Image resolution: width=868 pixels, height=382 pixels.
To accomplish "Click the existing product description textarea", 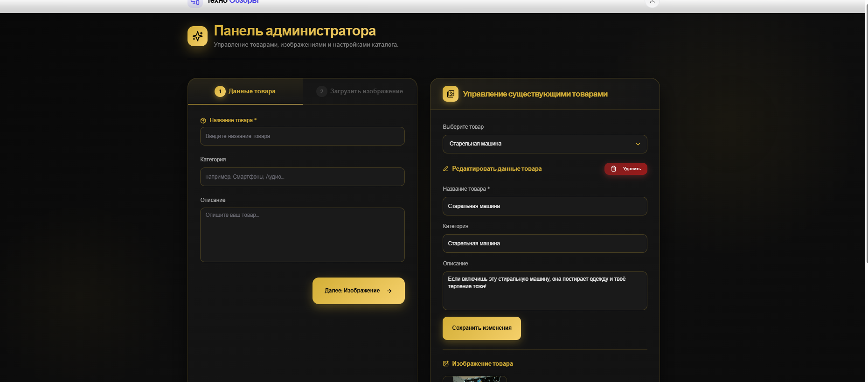I will tap(545, 291).
